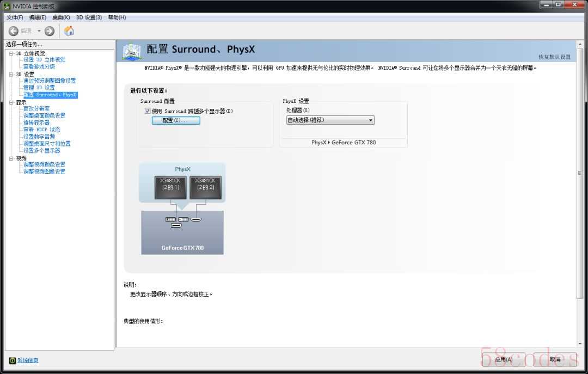Select 调整桌面尺寸和位置 in tree
This screenshot has width=588, height=374.
coord(47,144)
